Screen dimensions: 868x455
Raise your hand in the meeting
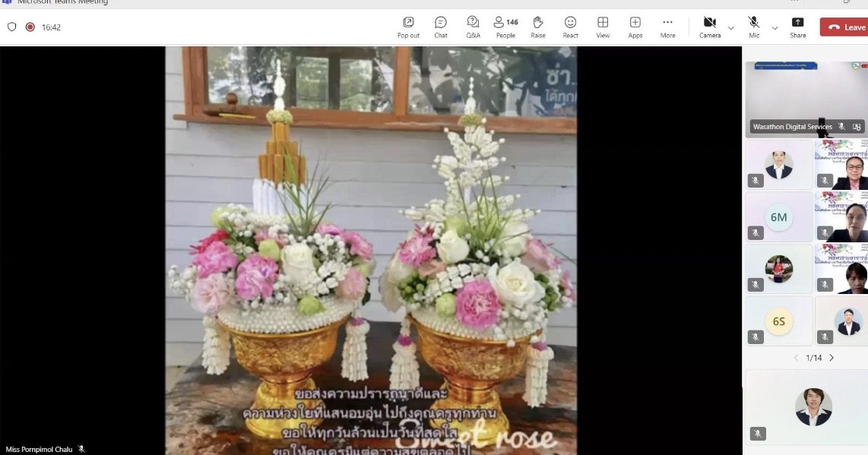(x=538, y=27)
